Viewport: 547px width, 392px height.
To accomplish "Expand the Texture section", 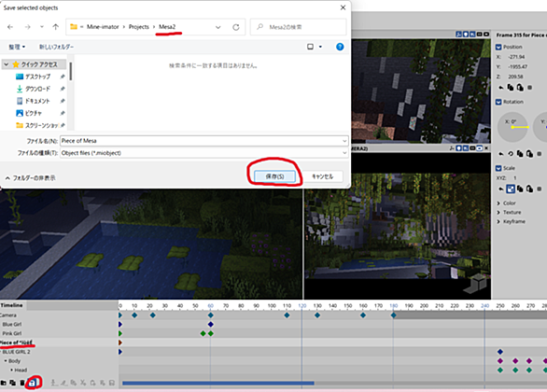I will point(498,213).
